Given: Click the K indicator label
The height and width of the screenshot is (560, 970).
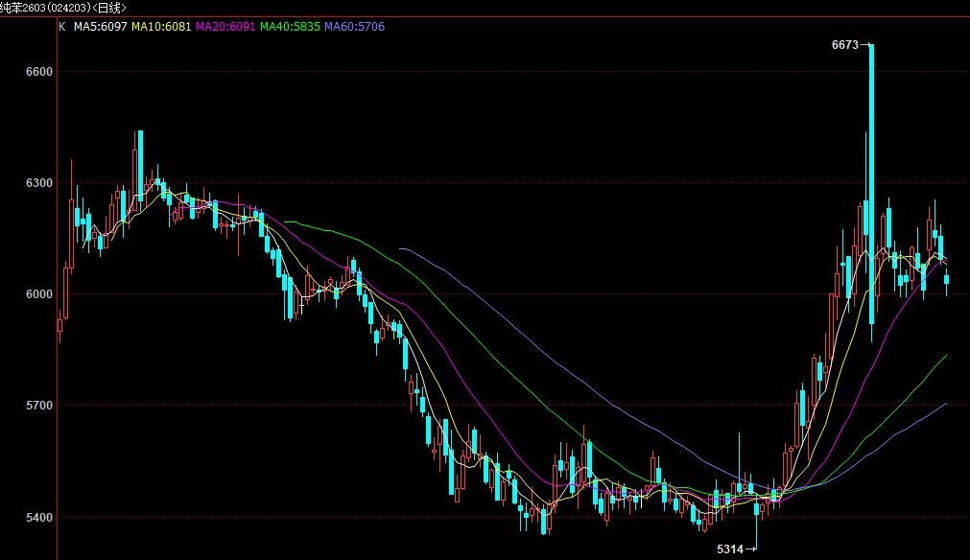Looking at the screenshot, I should 62,27.
